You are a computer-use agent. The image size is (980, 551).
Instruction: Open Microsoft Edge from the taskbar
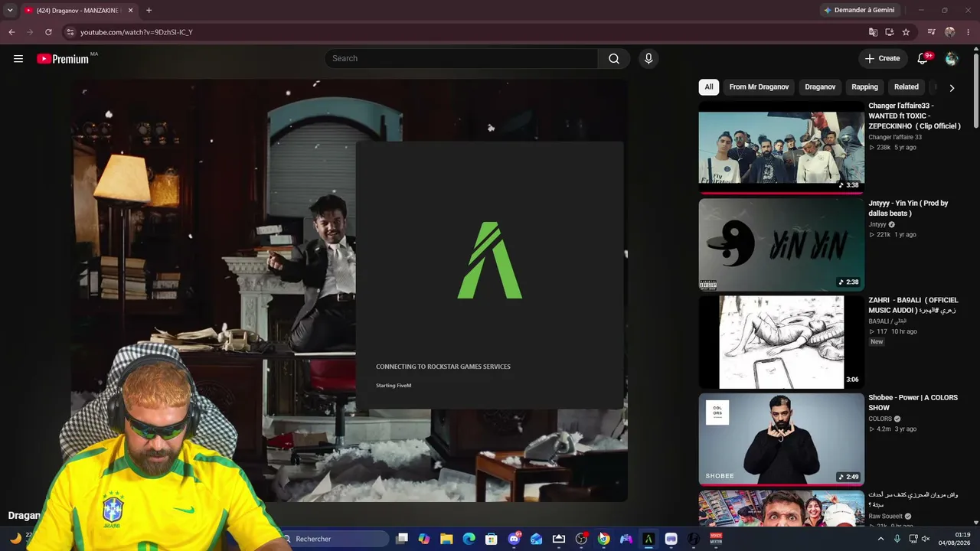pos(469,539)
